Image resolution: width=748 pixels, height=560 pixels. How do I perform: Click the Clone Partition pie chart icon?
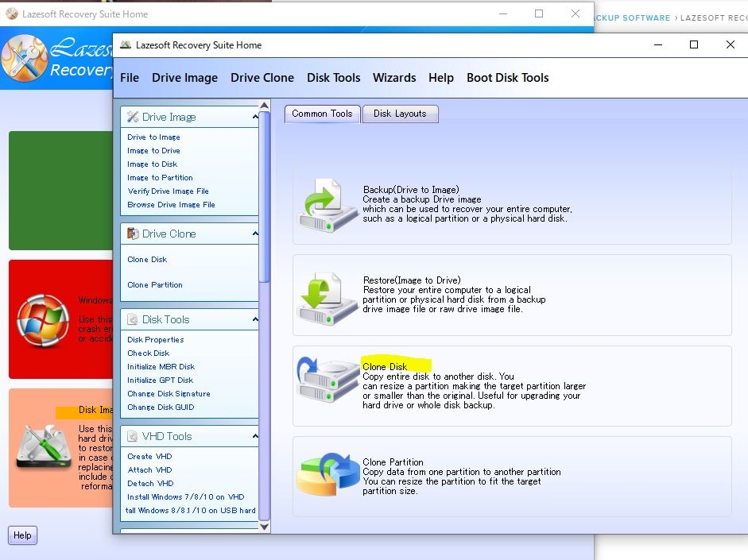coord(327,475)
